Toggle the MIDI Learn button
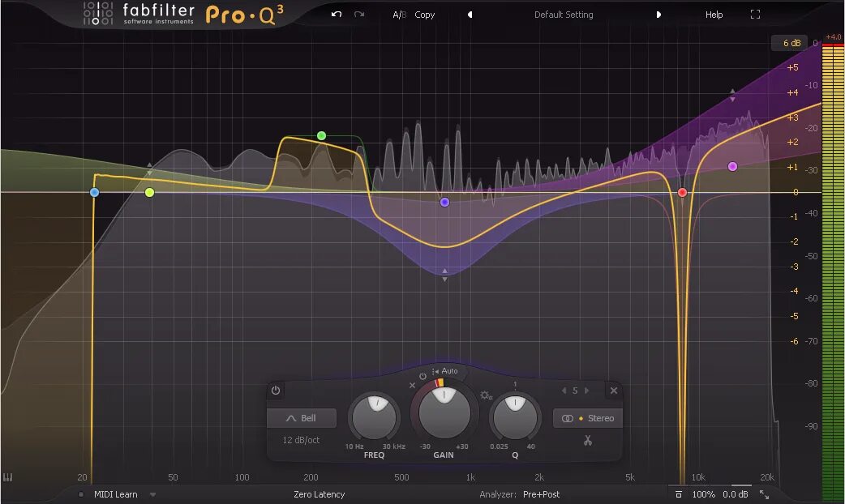Image resolution: width=845 pixels, height=504 pixels. click(x=115, y=494)
